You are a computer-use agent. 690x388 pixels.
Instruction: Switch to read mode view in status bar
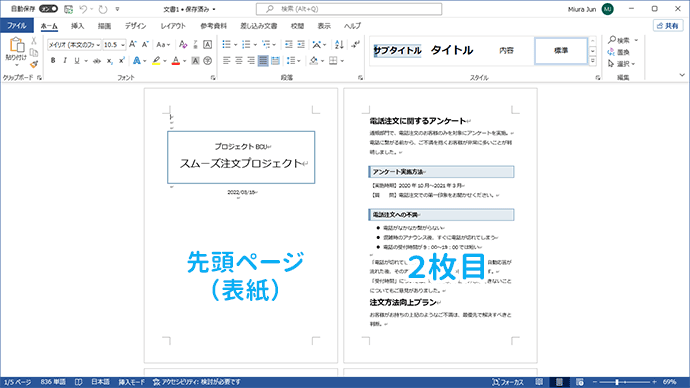[x=539, y=382]
